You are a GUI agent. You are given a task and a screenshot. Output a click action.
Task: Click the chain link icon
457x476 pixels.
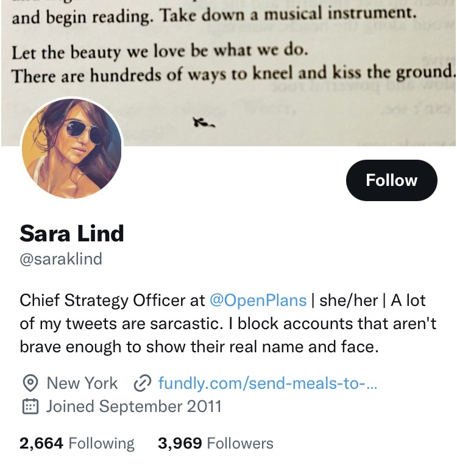pos(143,383)
